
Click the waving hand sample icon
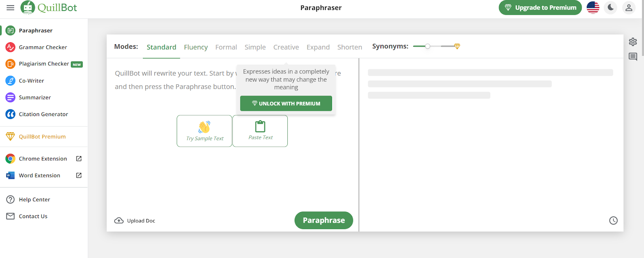(x=204, y=127)
